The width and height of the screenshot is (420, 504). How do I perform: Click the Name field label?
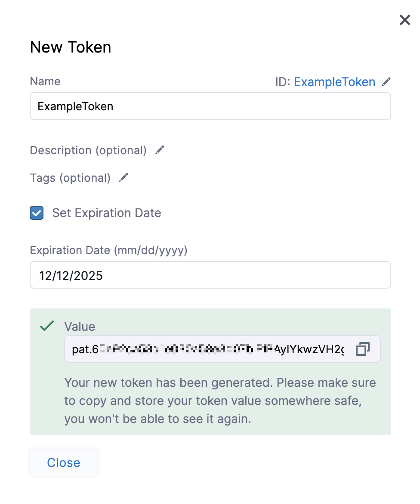point(45,81)
